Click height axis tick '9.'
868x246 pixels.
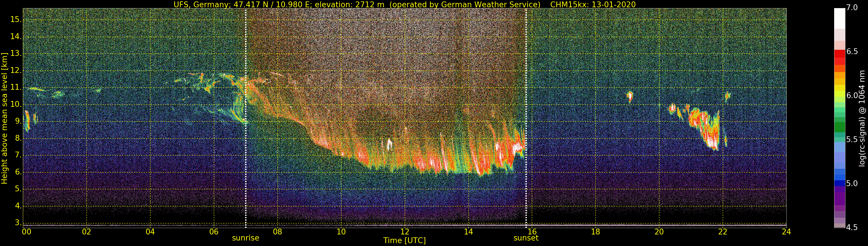[x=18, y=121]
